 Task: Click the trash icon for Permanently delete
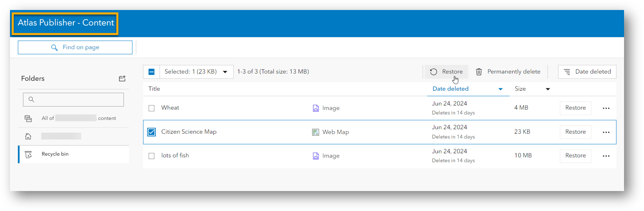[x=479, y=72]
